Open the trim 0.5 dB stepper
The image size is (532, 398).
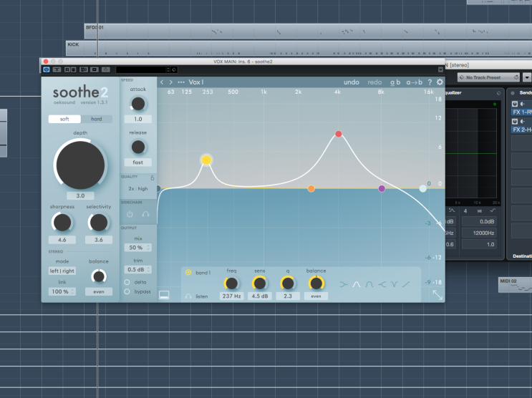point(137,269)
